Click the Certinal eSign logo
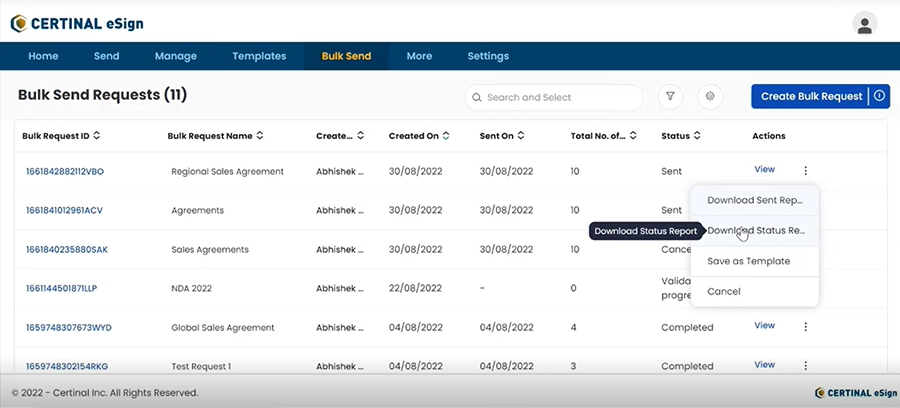The height and width of the screenshot is (408, 900). click(x=77, y=24)
